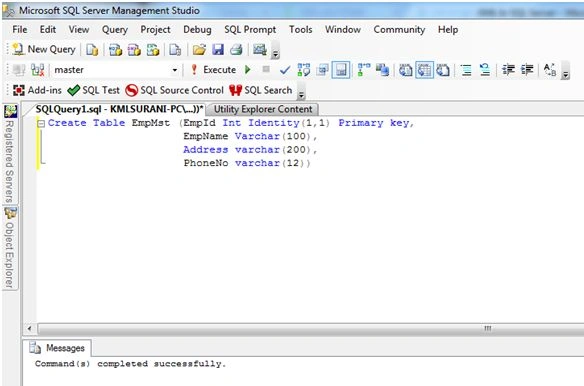Screen dimensions: 584x386
Task: Execute the query
Action: pyautogui.click(x=213, y=70)
